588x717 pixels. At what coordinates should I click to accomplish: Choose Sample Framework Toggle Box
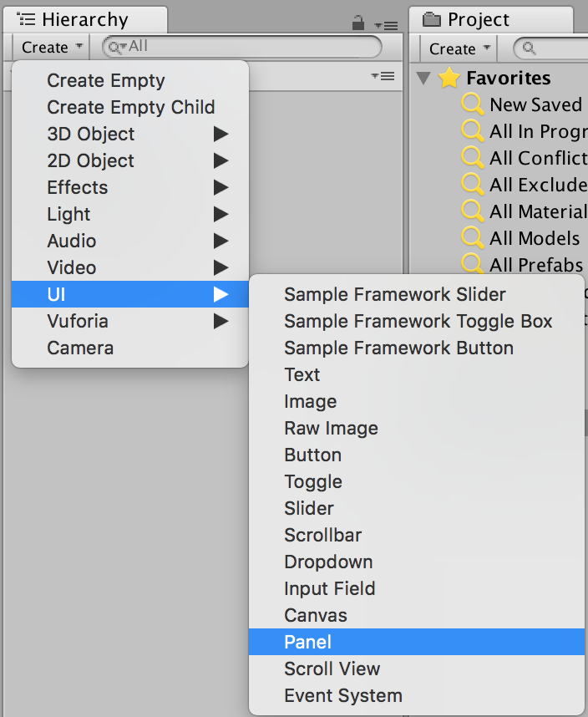[x=418, y=321]
